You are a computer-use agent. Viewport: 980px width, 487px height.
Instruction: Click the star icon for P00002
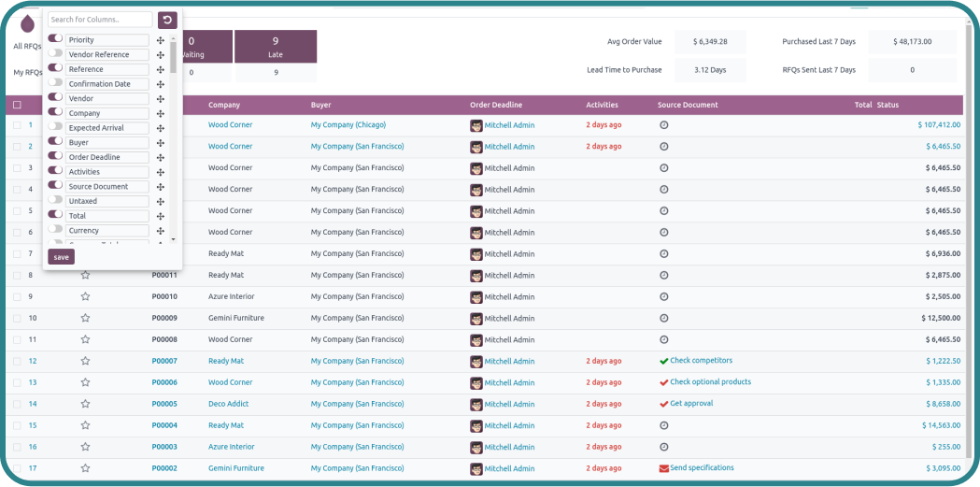click(x=85, y=468)
